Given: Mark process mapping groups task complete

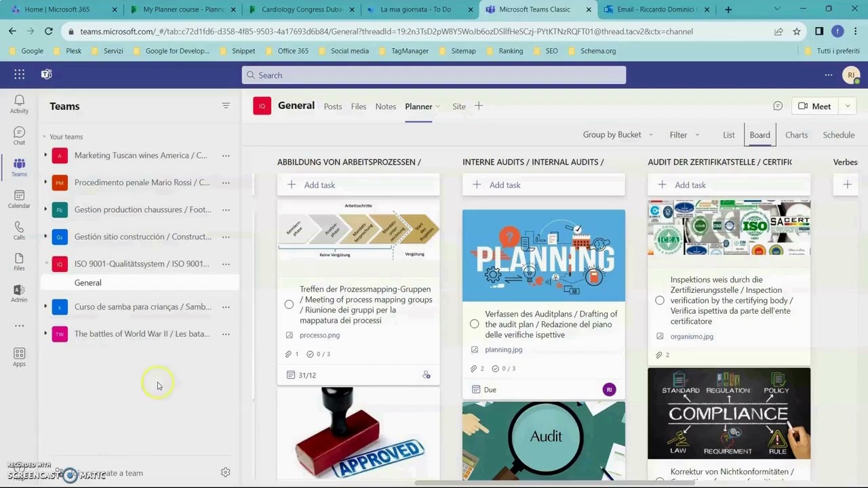Looking at the screenshot, I should [289, 304].
